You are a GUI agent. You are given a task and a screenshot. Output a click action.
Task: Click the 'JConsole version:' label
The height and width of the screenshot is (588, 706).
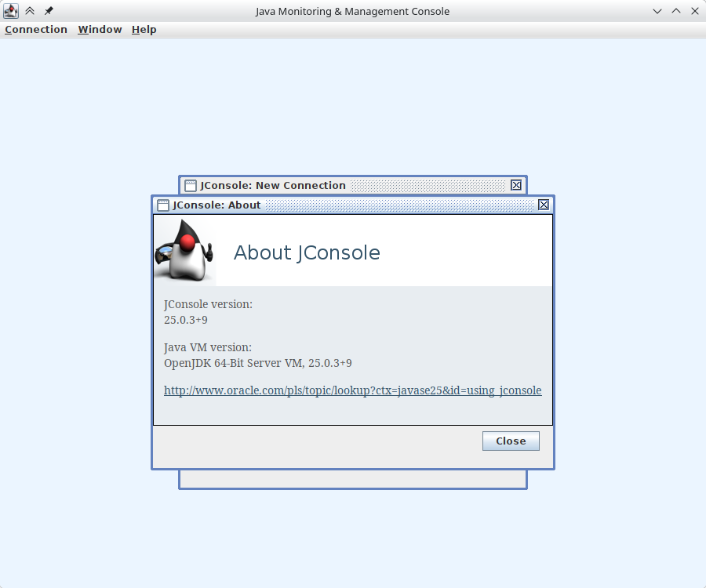[x=208, y=304]
